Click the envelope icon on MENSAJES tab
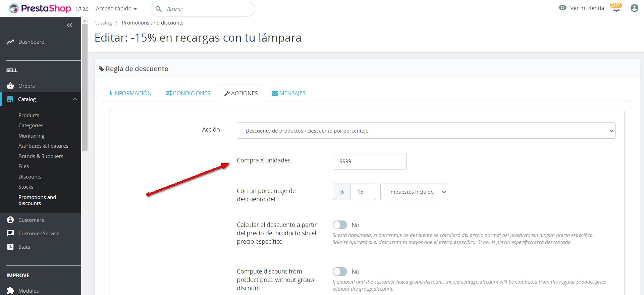 (x=275, y=93)
